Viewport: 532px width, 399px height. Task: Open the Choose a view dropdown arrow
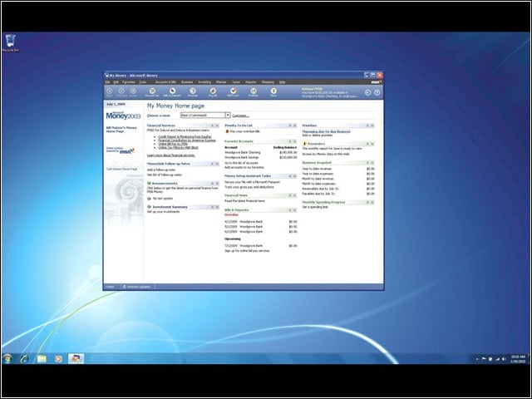coord(228,116)
